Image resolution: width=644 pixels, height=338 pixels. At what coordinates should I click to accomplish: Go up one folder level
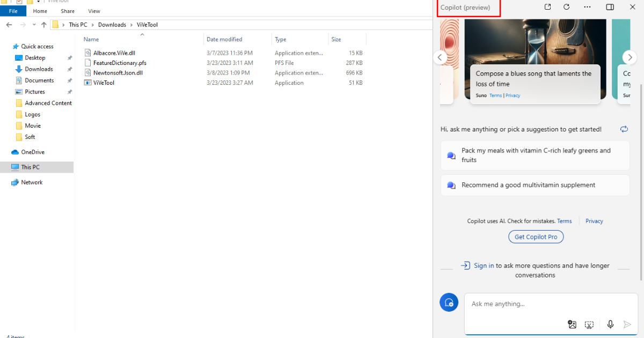coord(44,25)
